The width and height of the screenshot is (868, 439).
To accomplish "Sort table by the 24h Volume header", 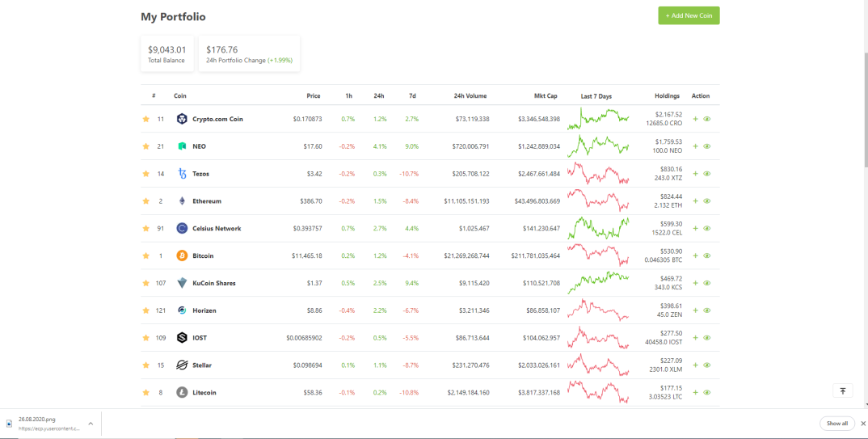I will click(x=470, y=95).
